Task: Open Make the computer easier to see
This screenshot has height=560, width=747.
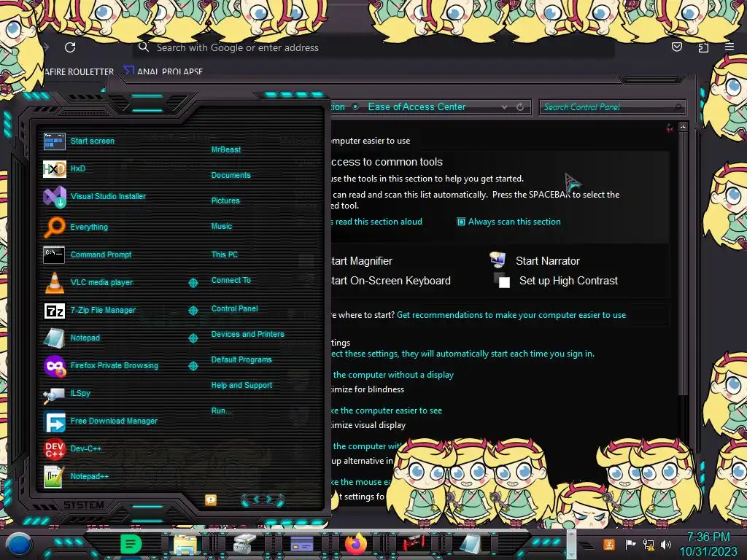Action: [387, 411]
